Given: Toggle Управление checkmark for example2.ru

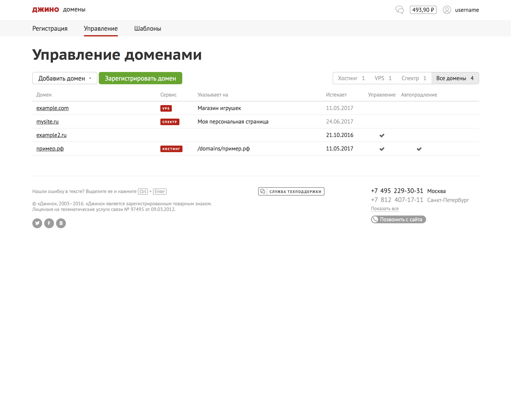Looking at the screenshot, I should [382, 135].
